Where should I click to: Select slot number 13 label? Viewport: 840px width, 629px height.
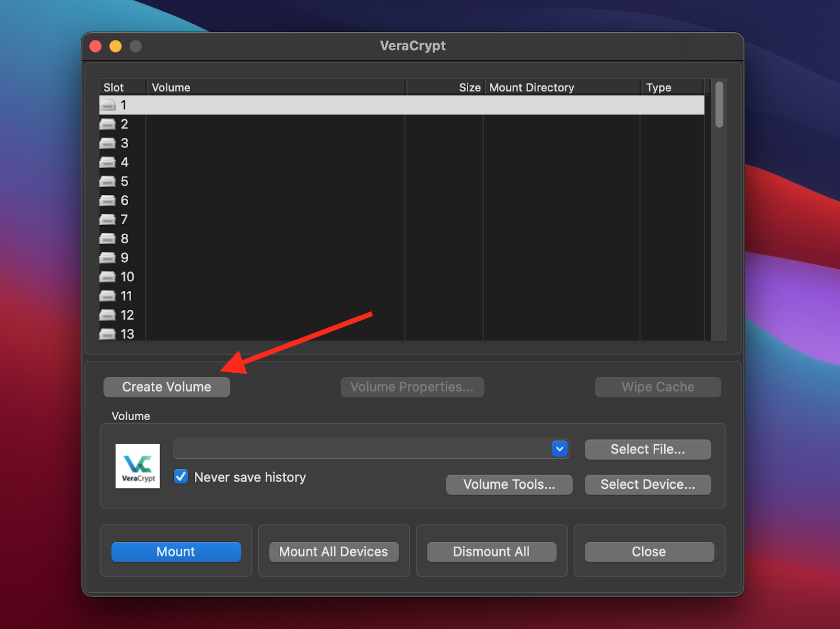tap(127, 334)
